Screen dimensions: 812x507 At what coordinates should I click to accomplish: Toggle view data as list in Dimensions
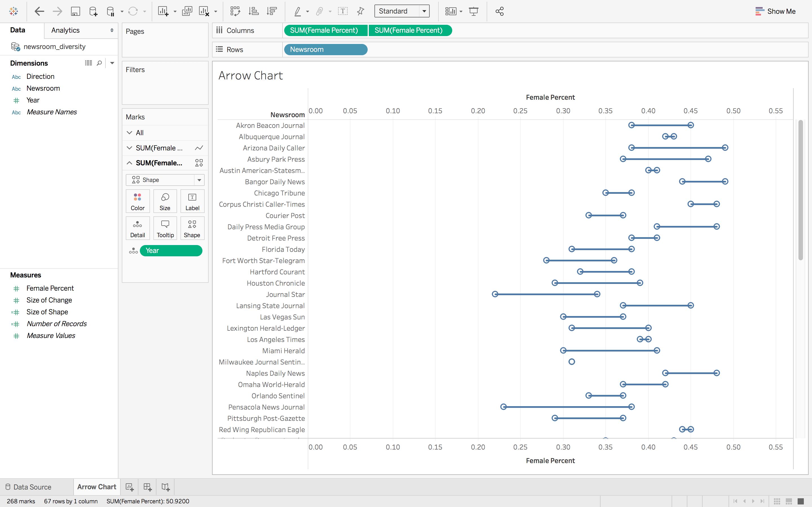88,63
